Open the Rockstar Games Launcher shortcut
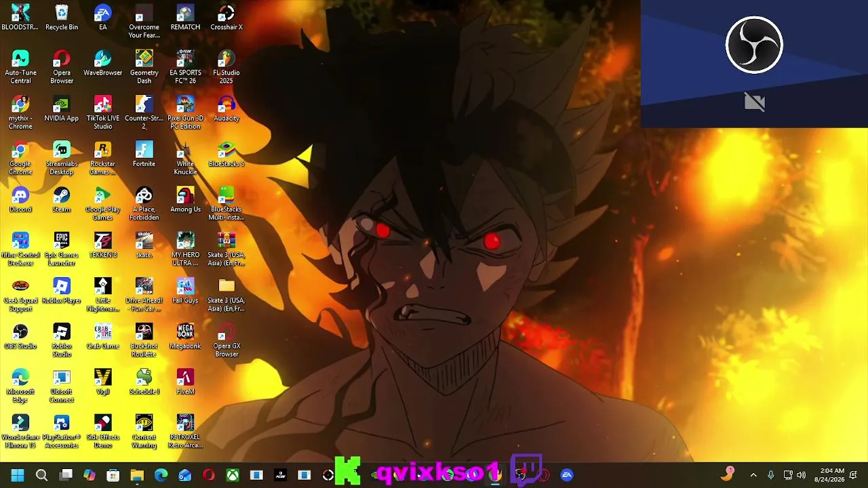 point(103,158)
